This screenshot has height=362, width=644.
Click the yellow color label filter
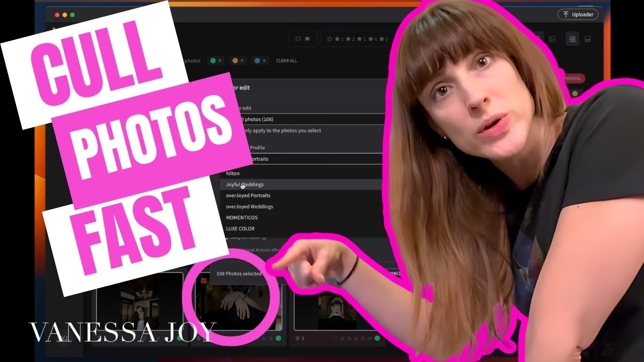tap(235, 61)
